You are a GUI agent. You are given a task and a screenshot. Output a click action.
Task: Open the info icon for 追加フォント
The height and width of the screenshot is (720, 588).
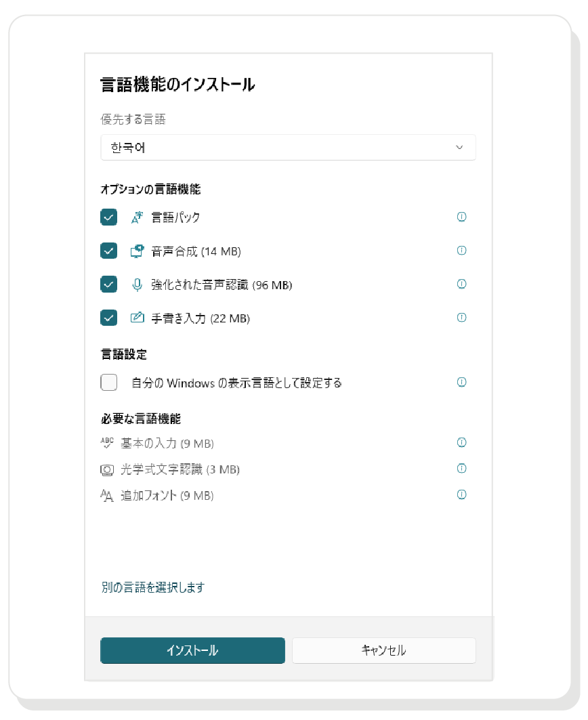pyautogui.click(x=461, y=494)
